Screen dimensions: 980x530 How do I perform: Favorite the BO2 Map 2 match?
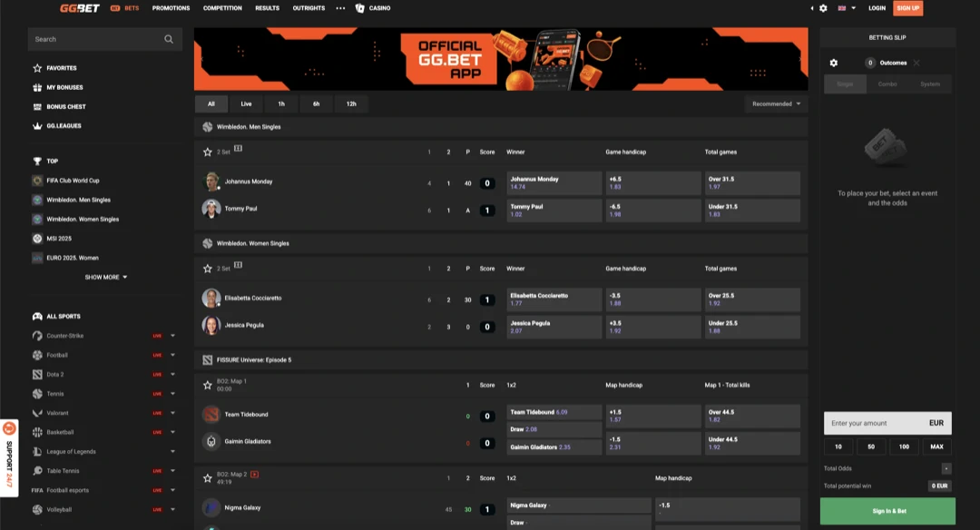[208, 478]
